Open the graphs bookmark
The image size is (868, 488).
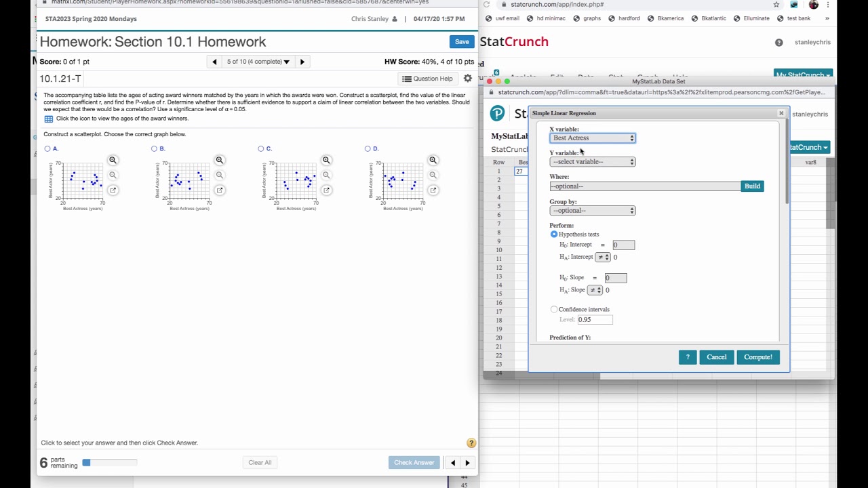[x=587, y=18]
